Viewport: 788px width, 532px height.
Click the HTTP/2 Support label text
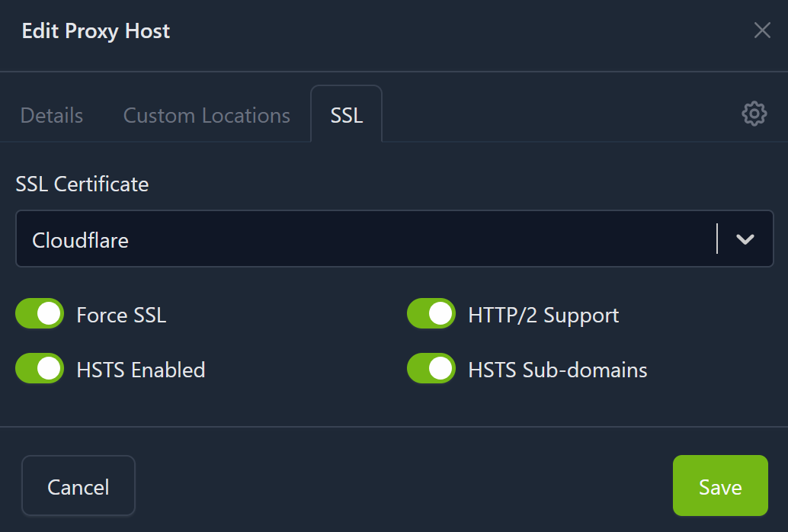543,315
